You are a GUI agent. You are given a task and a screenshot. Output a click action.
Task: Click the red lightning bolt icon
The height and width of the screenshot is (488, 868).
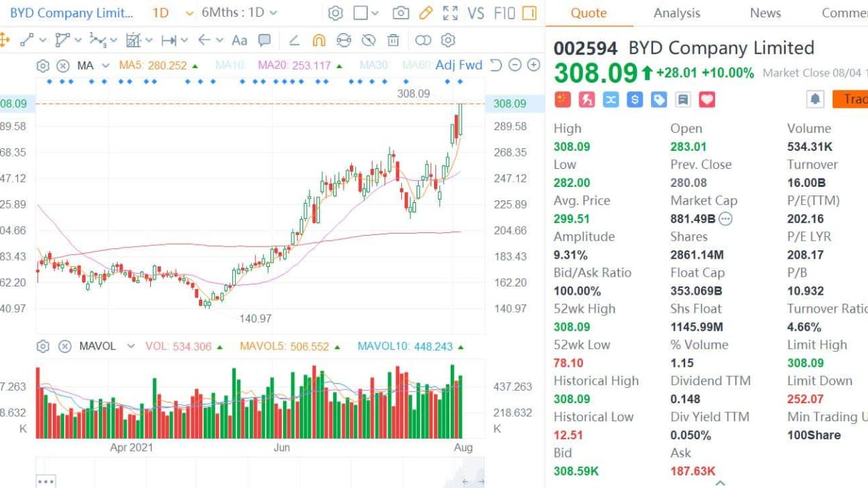(x=586, y=99)
